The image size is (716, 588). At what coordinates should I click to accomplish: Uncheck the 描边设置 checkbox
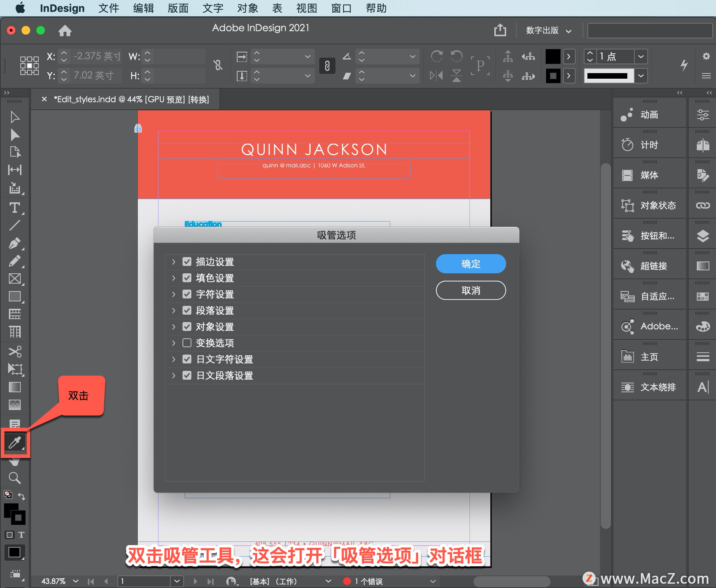point(187,262)
